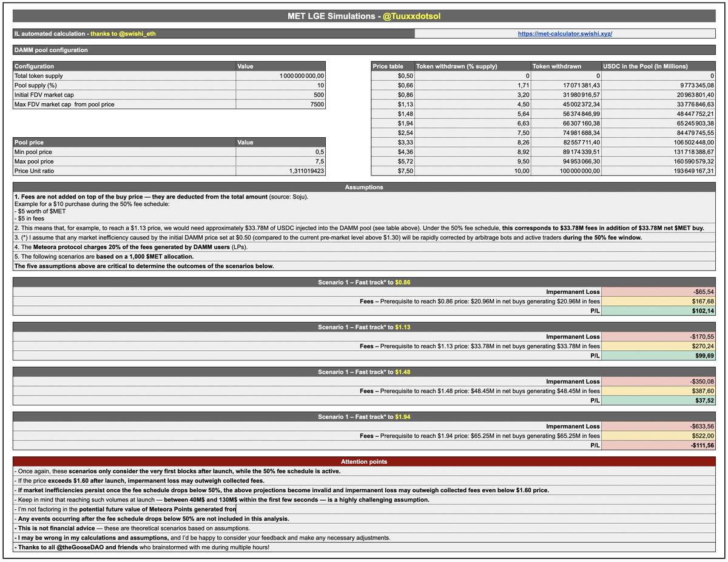This screenshot has width=728, height=562.
Task: Click the IL automated calculation cell
Action: 213,34
